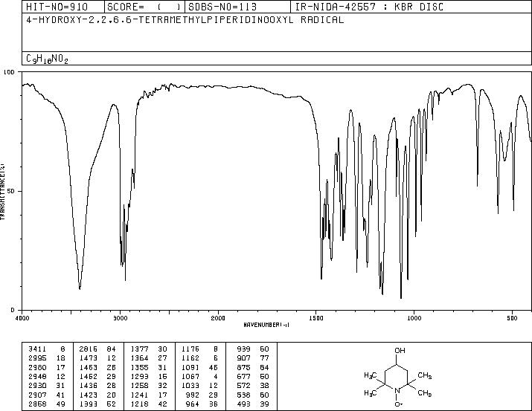The height and width of the screenshot is (411, 532).
Task: Click the 572 peak value
Action: point(243,386)
